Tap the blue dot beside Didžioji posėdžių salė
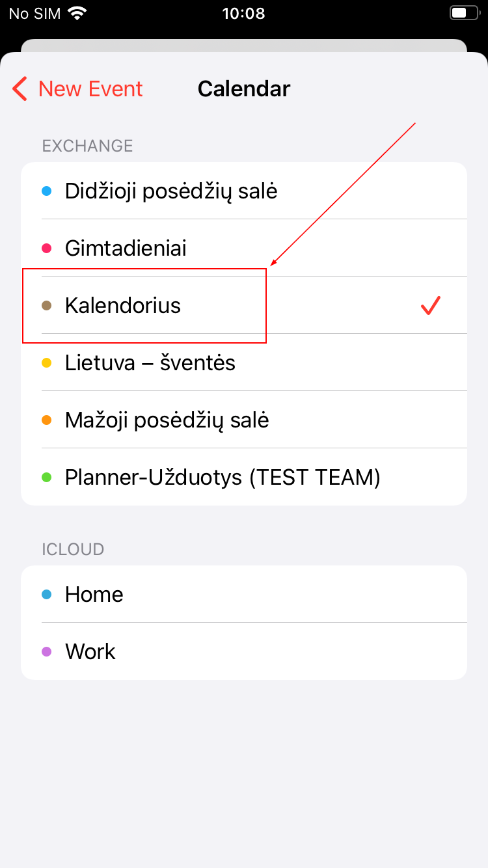This screenshot has height=868, width=488. pyautogui.click(x=47, y=191)
